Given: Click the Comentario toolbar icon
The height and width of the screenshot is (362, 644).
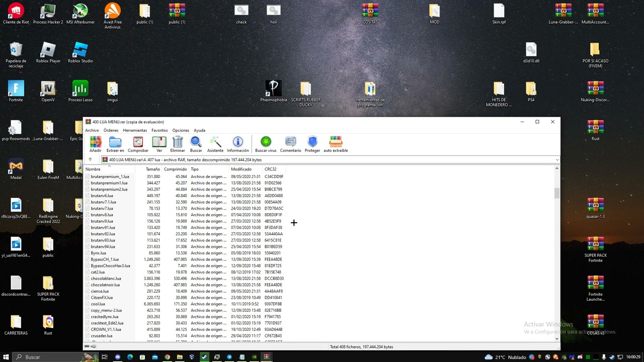Looking at the screenshot, I should click(x=290, y=144).
